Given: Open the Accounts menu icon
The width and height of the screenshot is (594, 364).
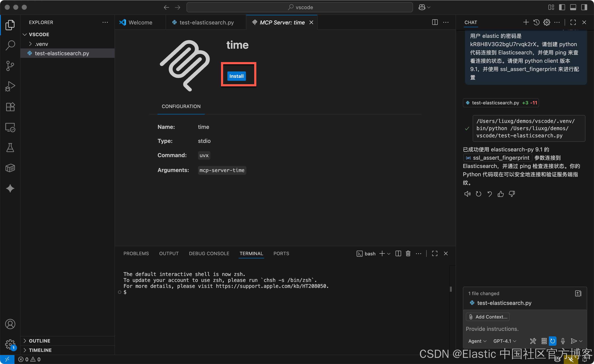Looking at the screenshot, I should pos(10,324).
